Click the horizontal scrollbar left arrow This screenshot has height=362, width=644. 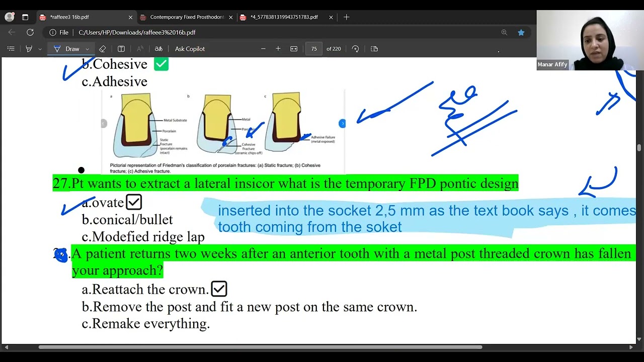(x=6, y=347)
